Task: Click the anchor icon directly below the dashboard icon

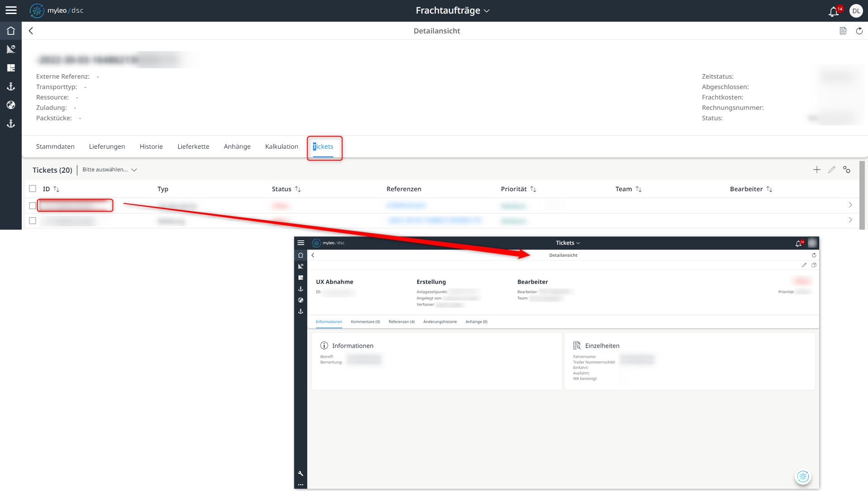Action: coord(11,86)
